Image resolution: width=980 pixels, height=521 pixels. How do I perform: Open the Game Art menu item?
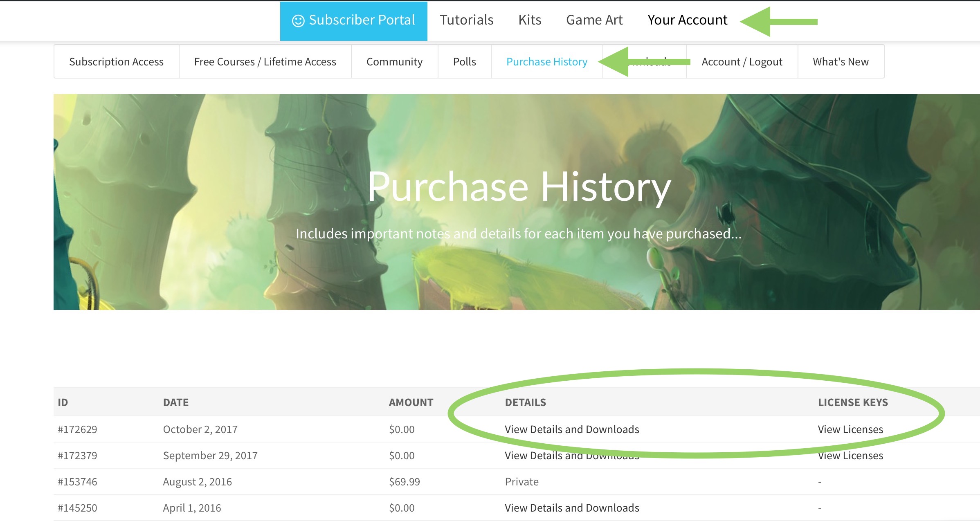pos(594,20)
